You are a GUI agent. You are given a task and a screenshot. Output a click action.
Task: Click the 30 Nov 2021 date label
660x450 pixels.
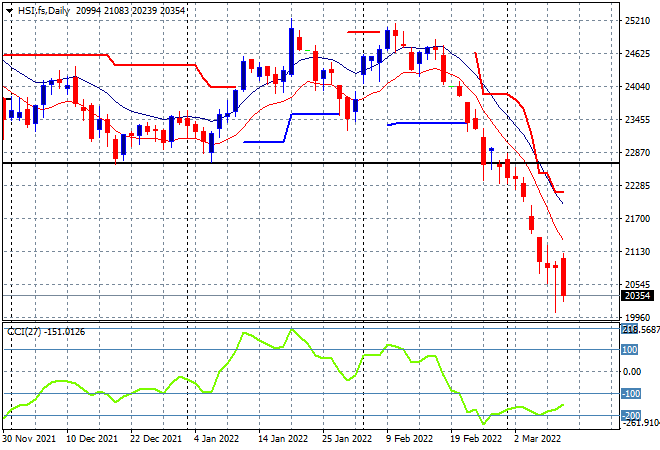coord(29,439)
